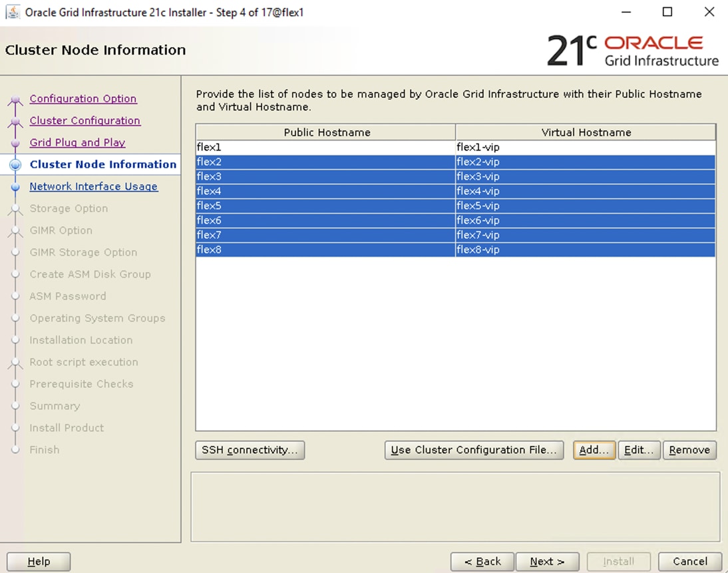The width and height of the screenshot is (728, 573).
Task: Minimize the installer window
Action: (x=626, y=12)
